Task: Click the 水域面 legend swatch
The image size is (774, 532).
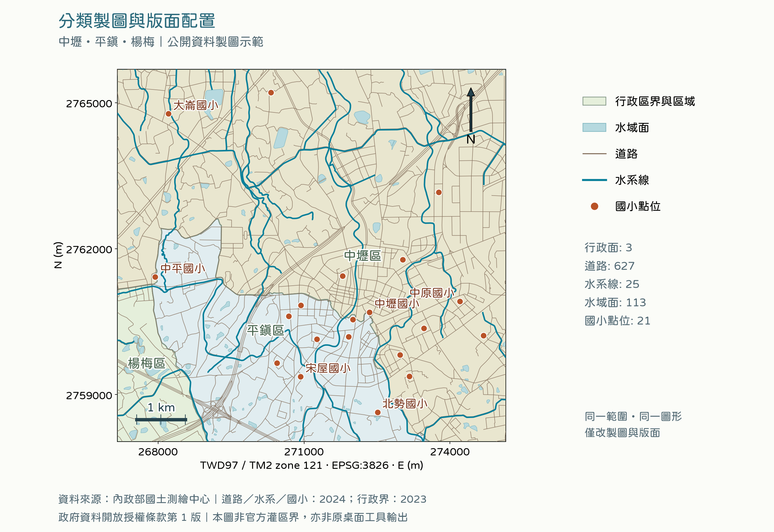Action: pos(594,127)
